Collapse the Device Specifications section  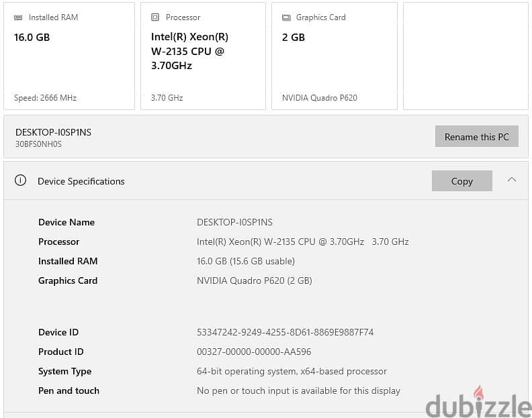coord(512,180)
